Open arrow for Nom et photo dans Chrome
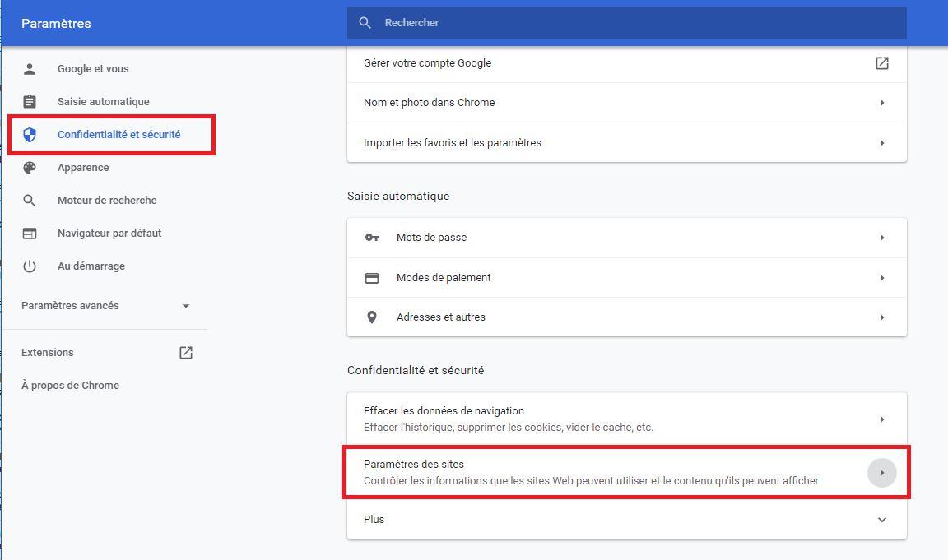Image resolution: width=948 pixels, height=560 pixels. 882,103
